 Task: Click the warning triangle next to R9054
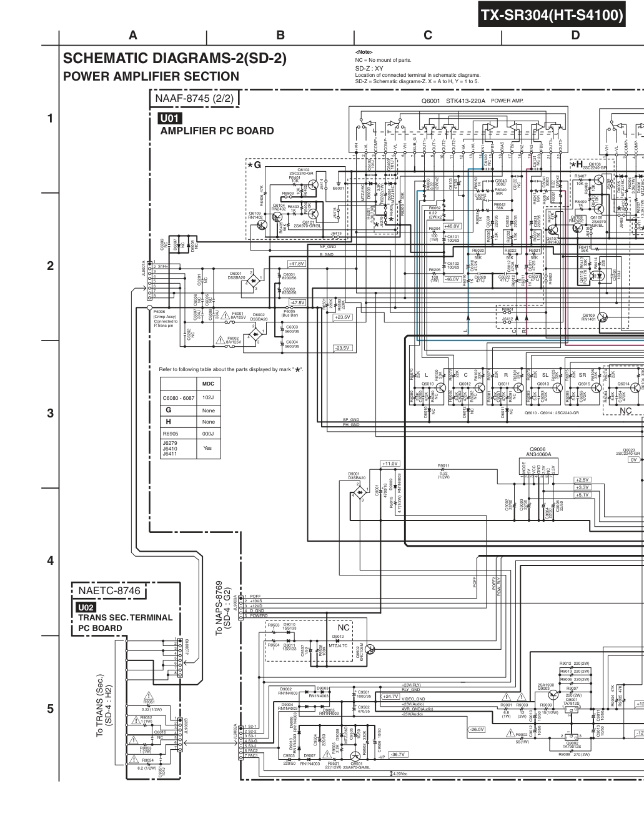(133, 760)
